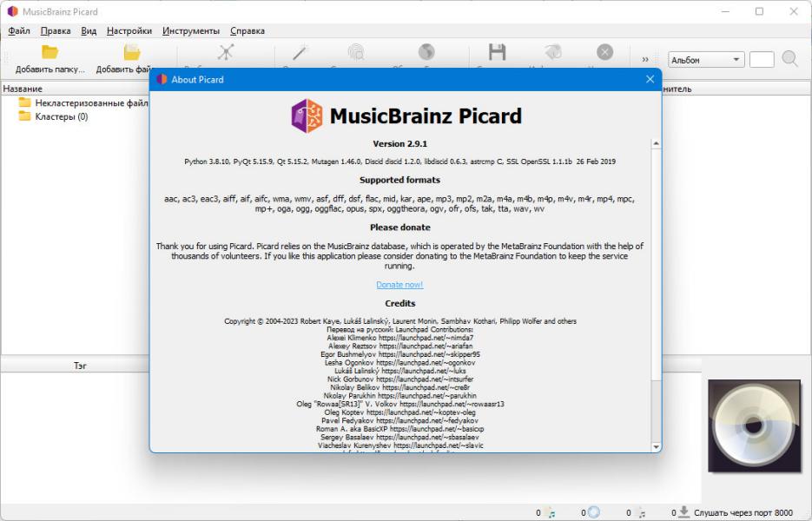Open the Настройки menu
This screenshot has width=812, height=521.
(x=129, y=30)
